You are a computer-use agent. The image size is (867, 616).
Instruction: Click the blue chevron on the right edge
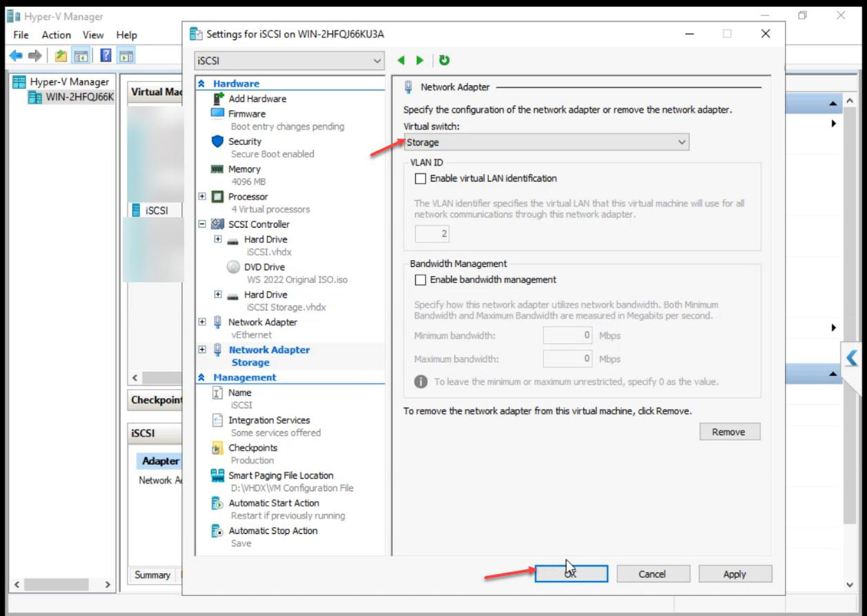click(x=853, y=358)
